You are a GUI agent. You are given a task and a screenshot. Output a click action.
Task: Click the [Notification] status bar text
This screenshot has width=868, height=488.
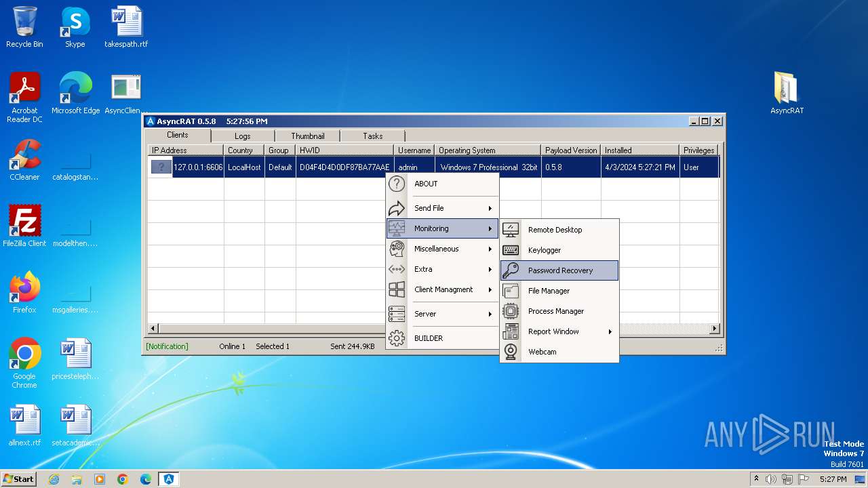point(167,346)
